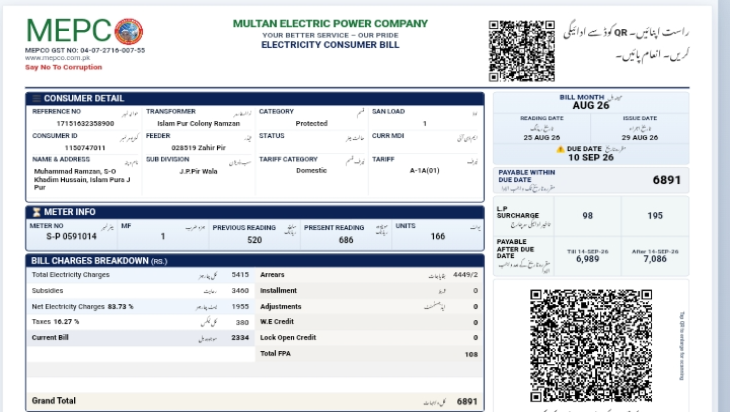Click present reading value 686

click(346, 240)
